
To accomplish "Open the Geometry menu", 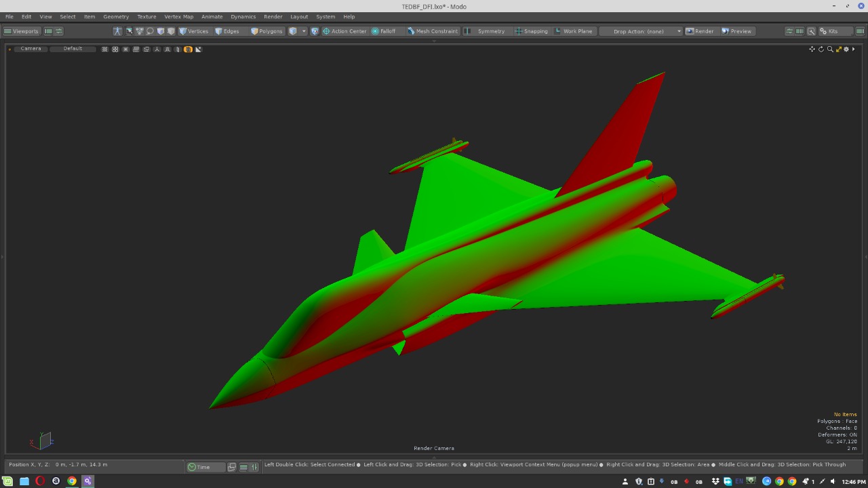I will pyautogui.click(x=116, y=16).
